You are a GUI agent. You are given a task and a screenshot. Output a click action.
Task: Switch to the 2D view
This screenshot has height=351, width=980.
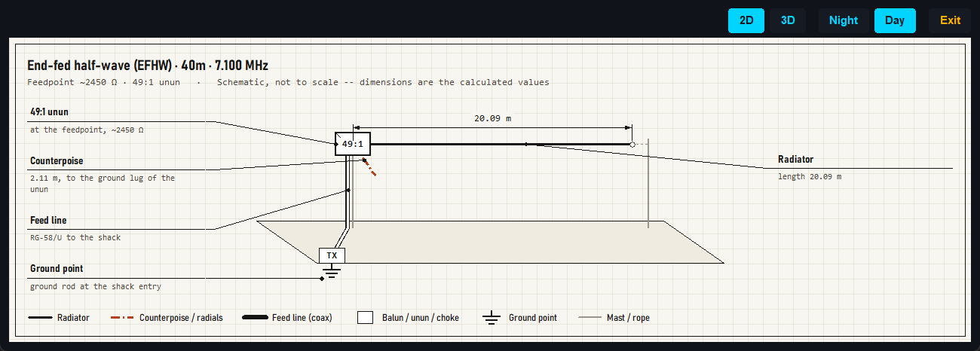click(x=746, y=20)
